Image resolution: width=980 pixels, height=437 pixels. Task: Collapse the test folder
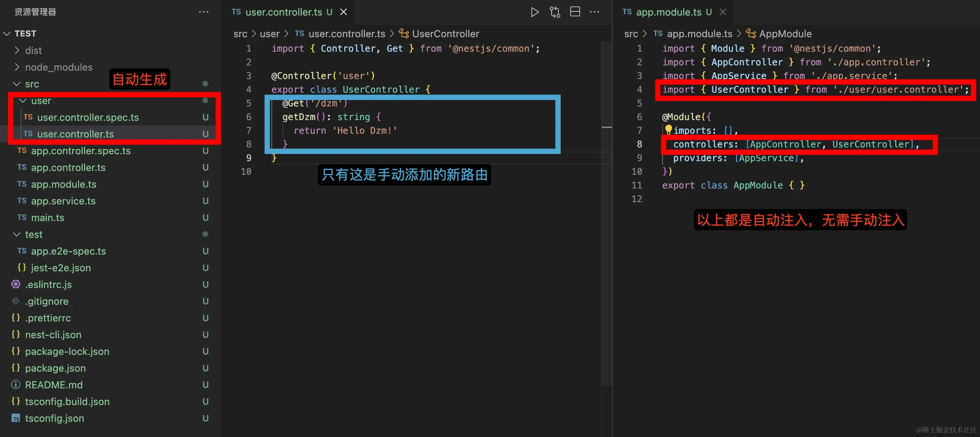click(x=17, y=234)
